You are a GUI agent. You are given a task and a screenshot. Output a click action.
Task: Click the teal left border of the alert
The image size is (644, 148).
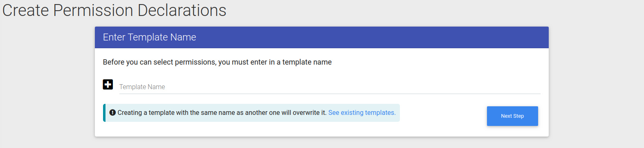coord(104,113)
